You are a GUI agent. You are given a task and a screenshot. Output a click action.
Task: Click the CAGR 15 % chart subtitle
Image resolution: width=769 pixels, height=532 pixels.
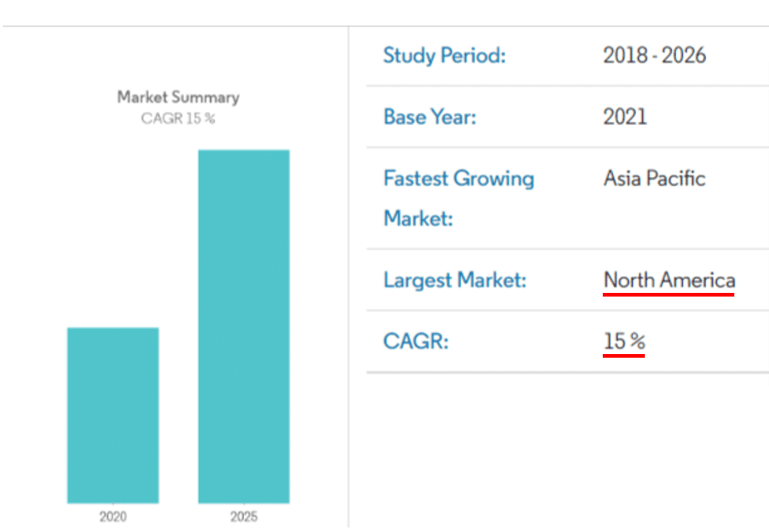pyautogui.click(x=178, y=119)
